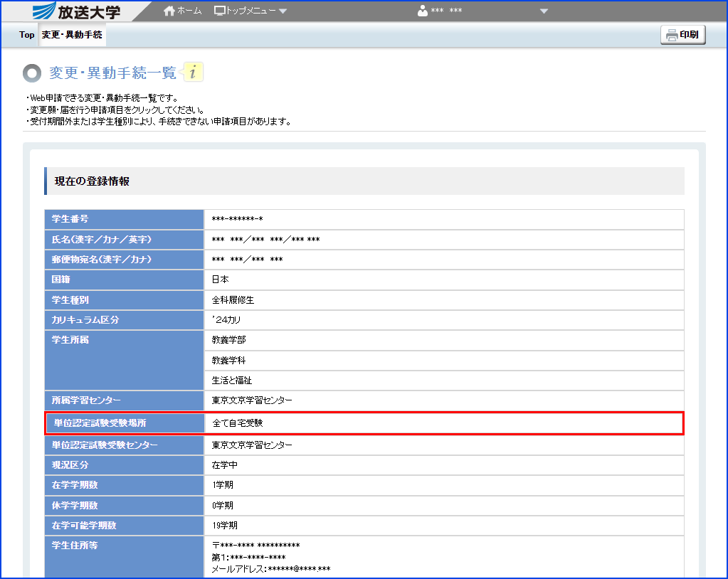Click the 現在の登録情報 section header

(93, 181)
